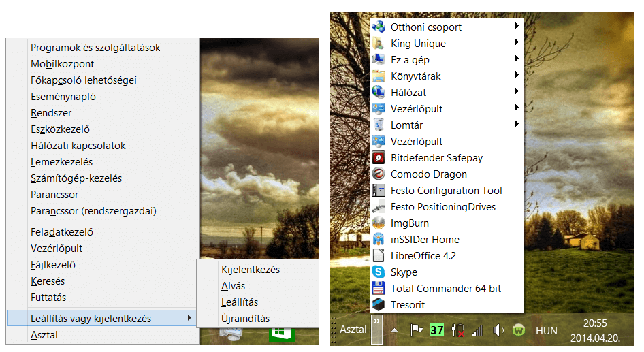
Task: Select Alvás in the submenu
Action: (233, 286)
